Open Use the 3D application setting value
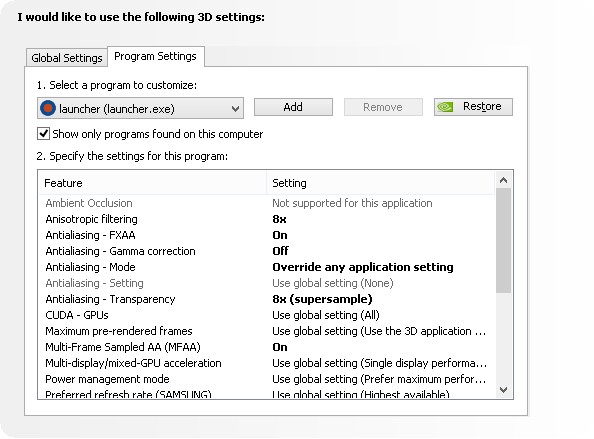 click(x=379, y=331)
